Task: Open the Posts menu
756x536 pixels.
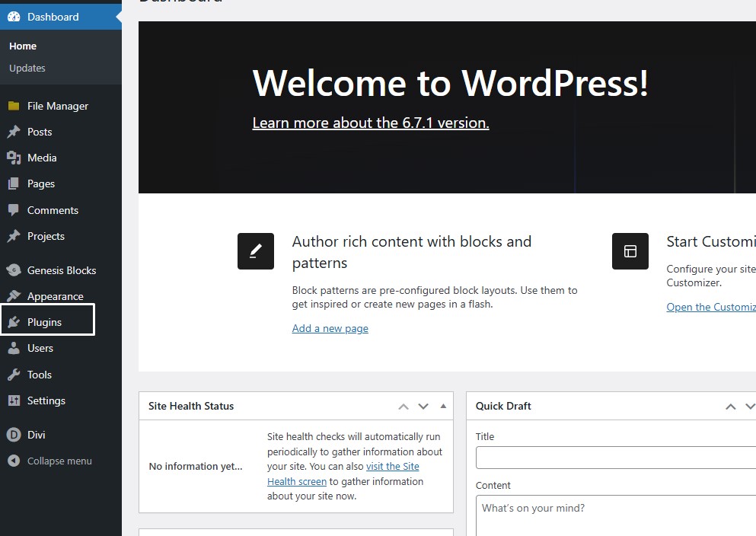Action: pyautogui.click(x=61, y=132)
